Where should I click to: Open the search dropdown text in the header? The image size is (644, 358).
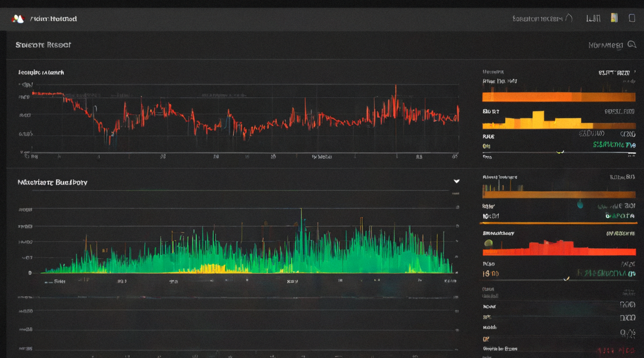537,18
